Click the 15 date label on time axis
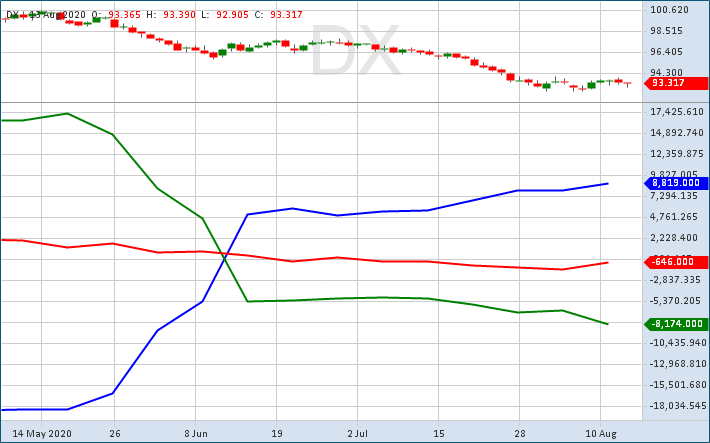Screen dimensions: 710x443 pyautogui.click(x=439, y=434)
